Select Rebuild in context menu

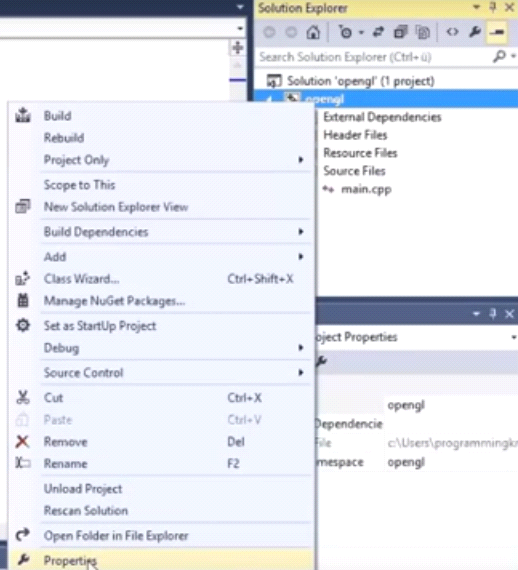[x=161, y=138]
